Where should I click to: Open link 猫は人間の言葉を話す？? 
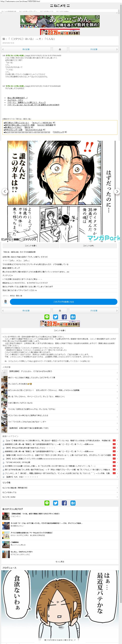(x=17, y=98)
